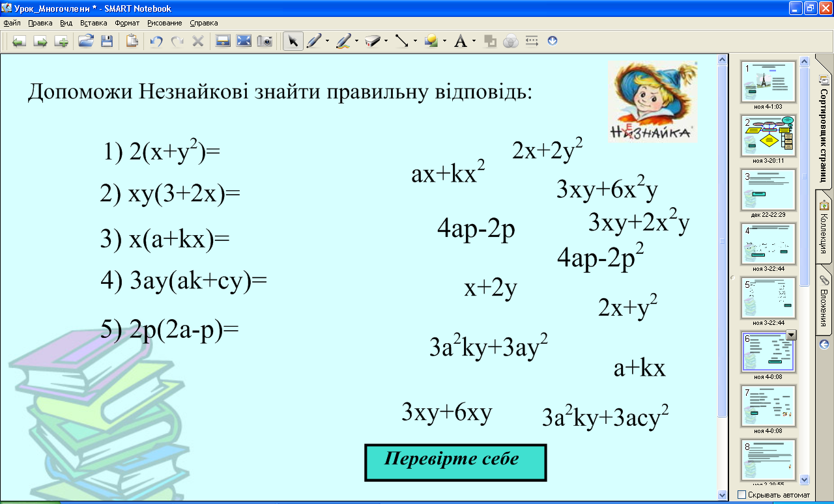Image resolution: width=834 pixels, height=504 pixels.
Task: Open the line properties icon
Action: [532, 41]
